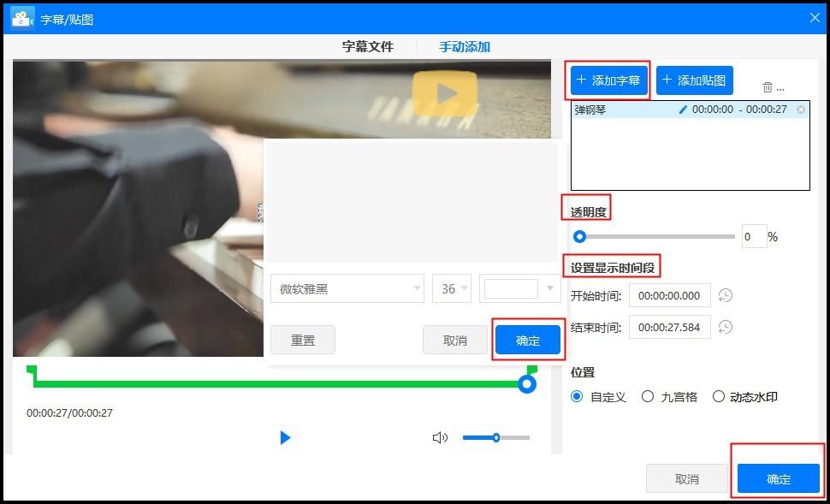Image resolution: width=830 pixels, height=504 pixels.
Task: Select the 弹钢琴 subtitle entry text
Action: point(590,110)
